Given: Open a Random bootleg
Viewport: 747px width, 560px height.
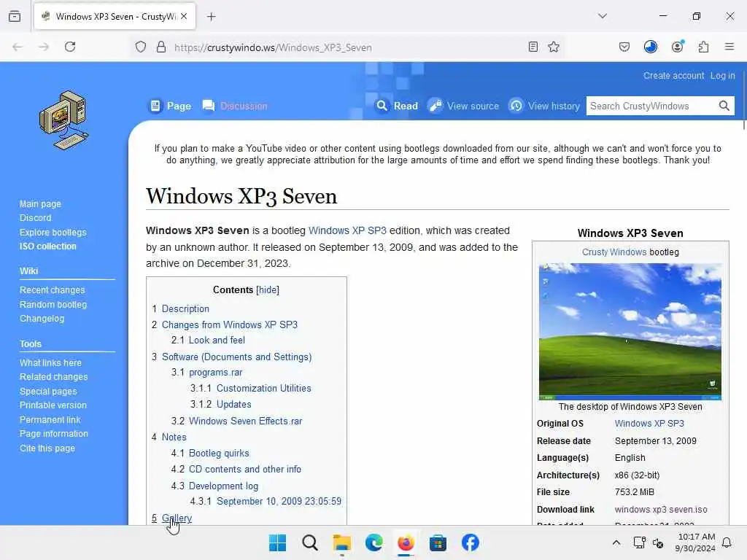Looking at the screenshot, I should (x=53, y=304).
